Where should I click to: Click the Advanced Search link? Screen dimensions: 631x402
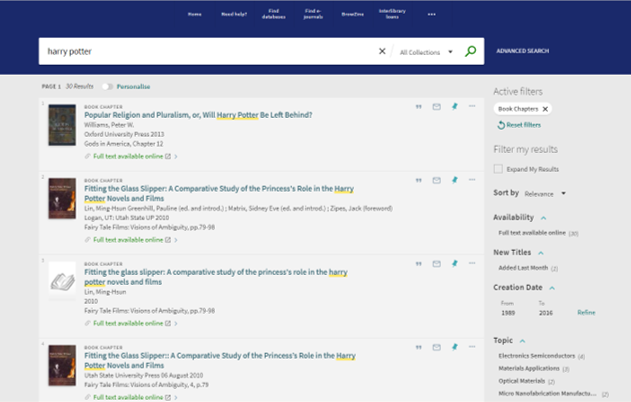click(522, 51)
